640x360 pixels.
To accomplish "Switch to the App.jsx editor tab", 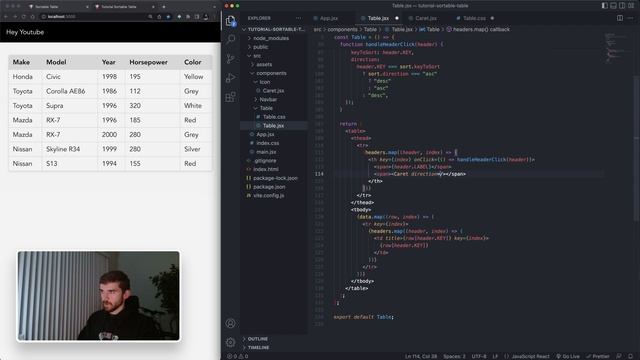I will [x=329, y=18].
